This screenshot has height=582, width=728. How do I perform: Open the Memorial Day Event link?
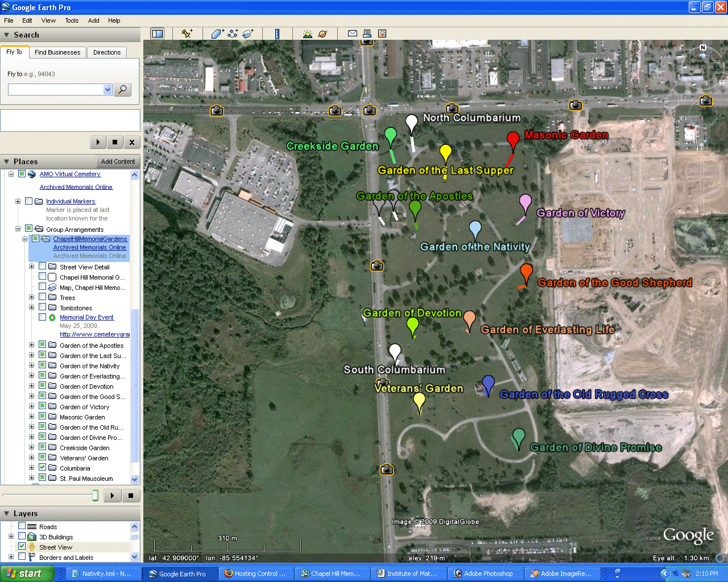86,317
